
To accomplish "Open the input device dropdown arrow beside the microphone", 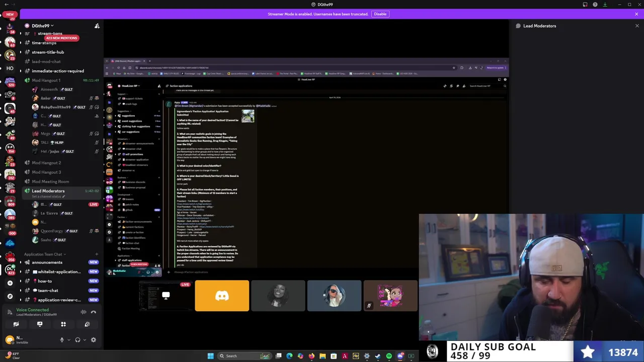I will [x=68, y=340].
